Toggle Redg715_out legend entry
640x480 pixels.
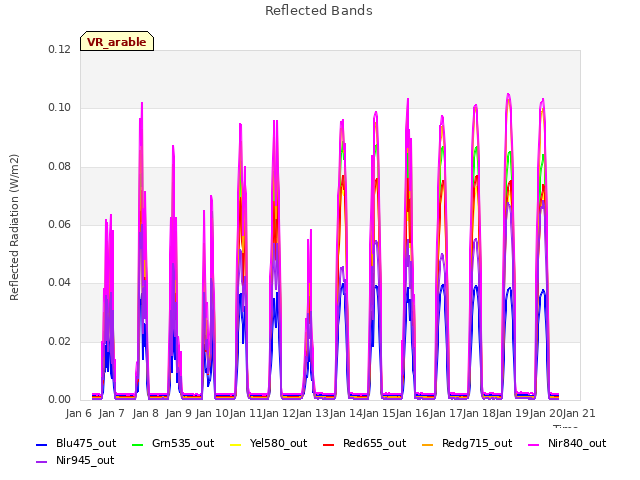coord(467,444)
